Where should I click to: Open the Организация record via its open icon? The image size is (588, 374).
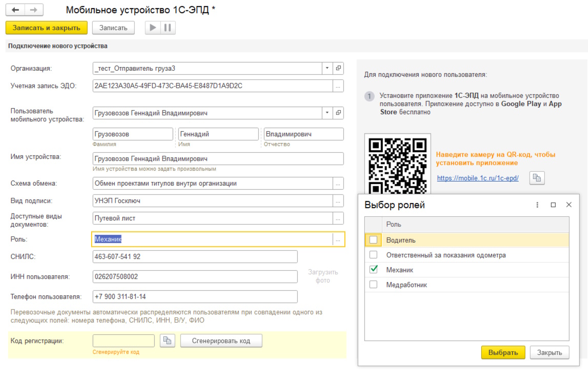(x=338, y=68)
